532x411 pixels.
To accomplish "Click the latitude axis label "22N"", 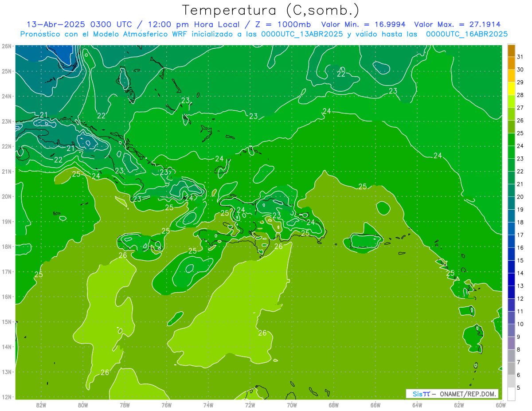I will pyautogui.click(x=7, y=146).
